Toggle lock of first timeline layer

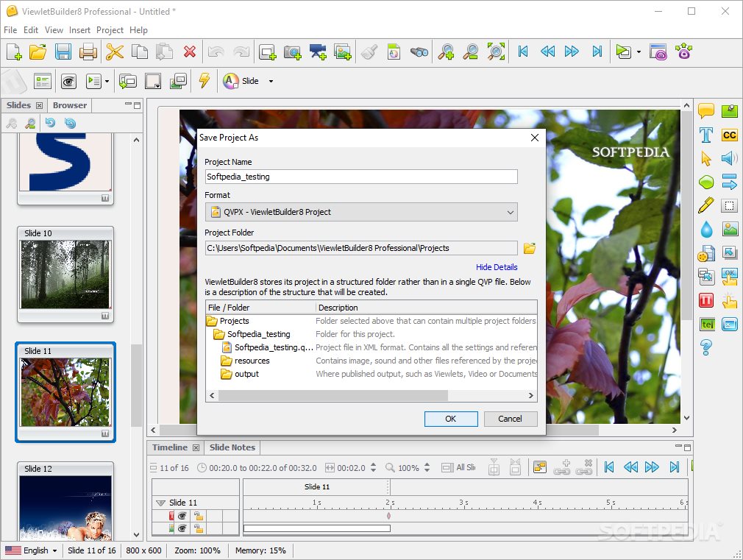coord(199,515)
